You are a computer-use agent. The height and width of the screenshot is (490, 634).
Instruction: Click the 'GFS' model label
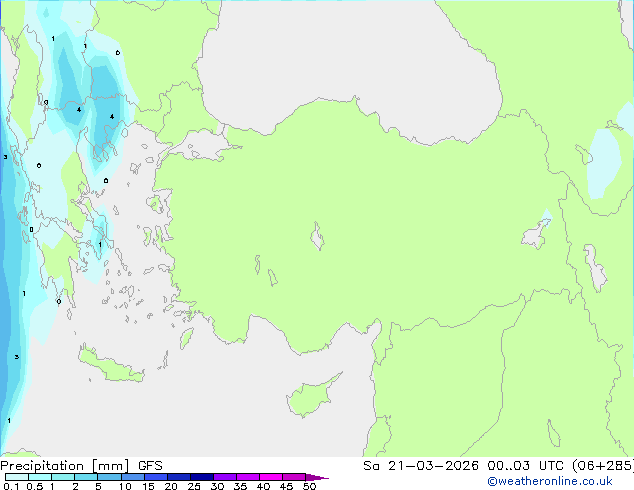(x=150, y=466)
